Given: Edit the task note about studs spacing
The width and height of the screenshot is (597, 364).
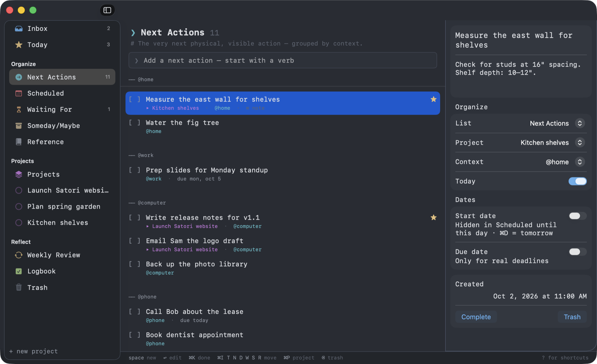Looking at the screenshot, I should [518, 69].
